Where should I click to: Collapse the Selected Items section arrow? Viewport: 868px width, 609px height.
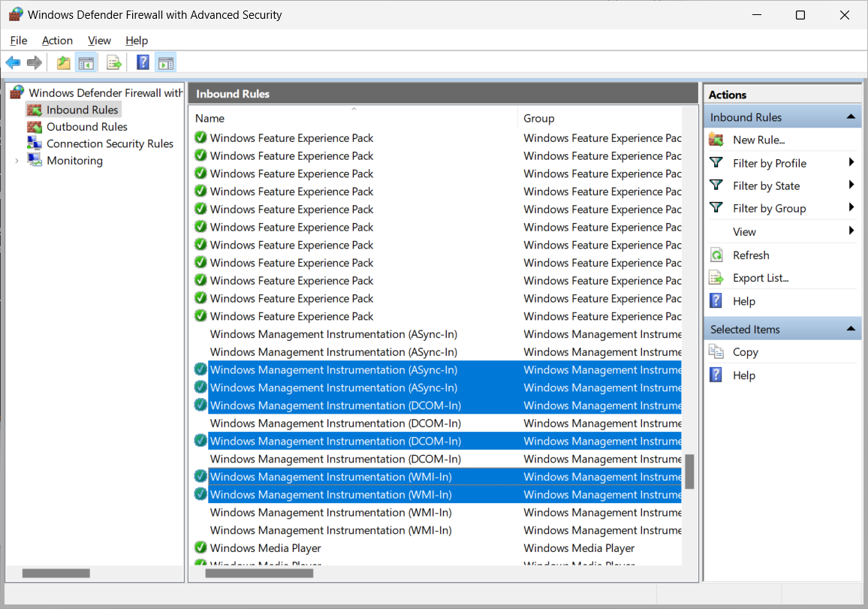click(851, 329)
